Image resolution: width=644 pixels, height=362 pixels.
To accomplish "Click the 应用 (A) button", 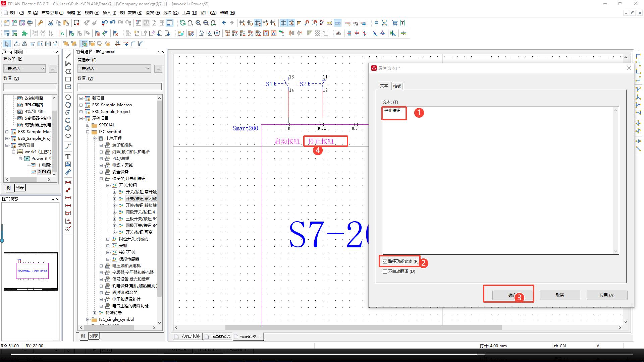I will 607,295.
